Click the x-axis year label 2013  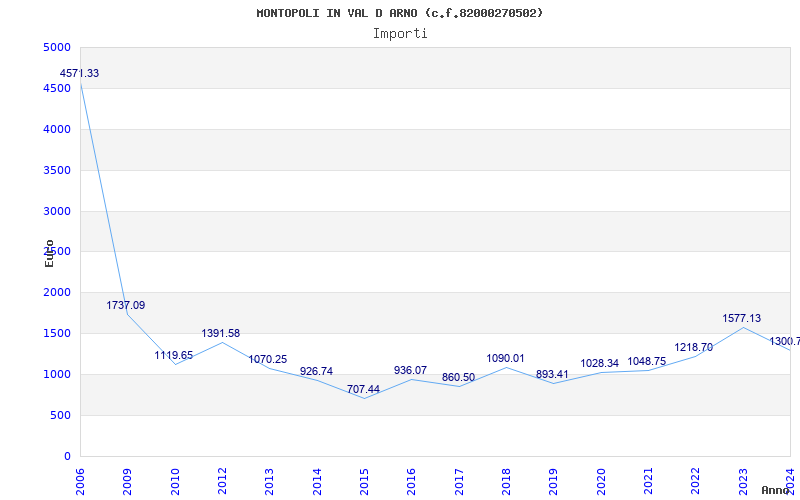(x=269, y=482)
